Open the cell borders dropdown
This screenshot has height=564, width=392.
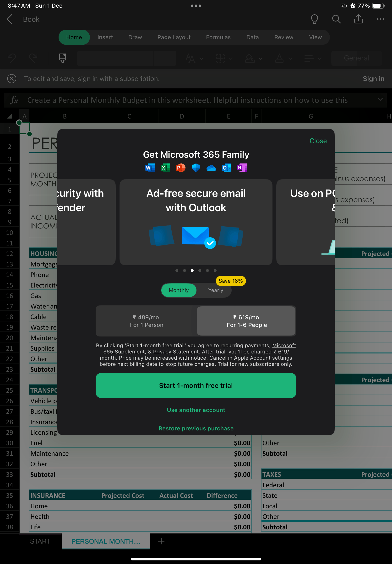click(224, 59)
